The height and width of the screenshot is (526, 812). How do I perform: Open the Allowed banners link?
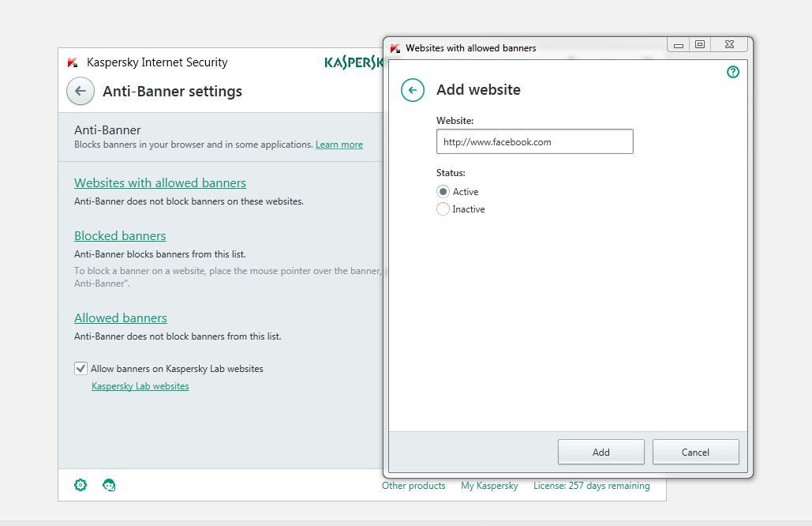121,317
